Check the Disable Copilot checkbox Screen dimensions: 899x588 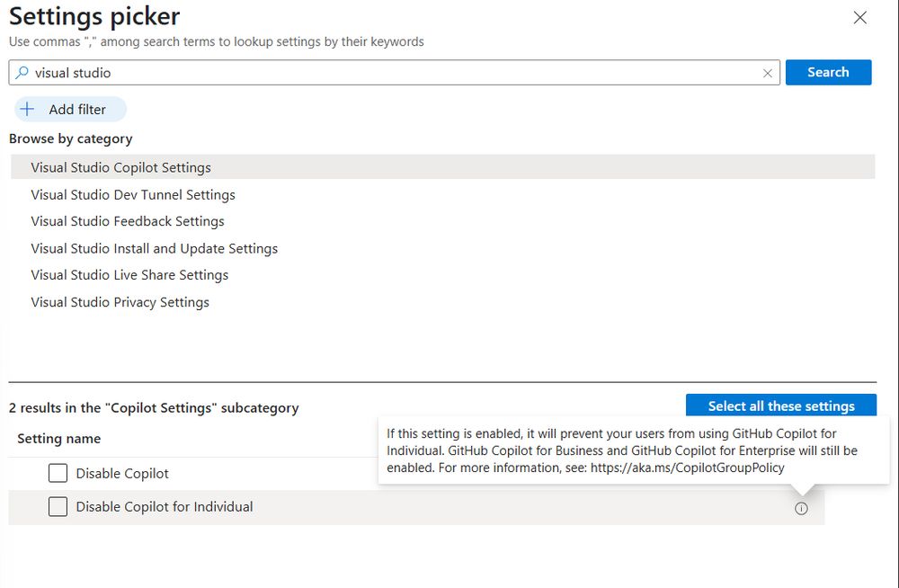58,473
